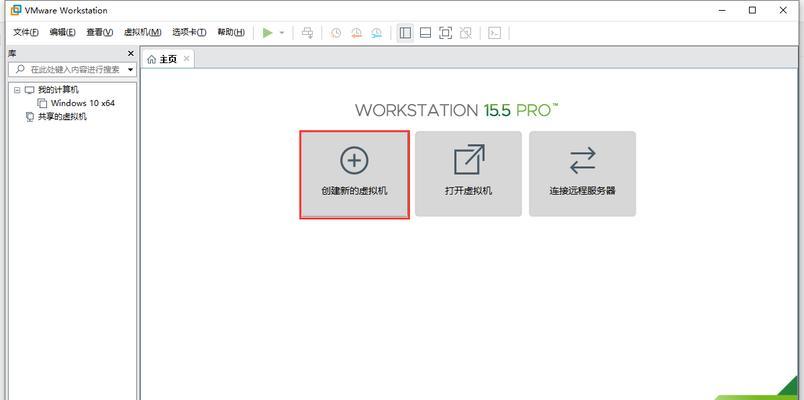Image resolution: width=804 pixels, height=400 pixels.
Task: Select the Windows 10 x64 virtual machine
Action: pyautogui.click(x=83, y=103)
